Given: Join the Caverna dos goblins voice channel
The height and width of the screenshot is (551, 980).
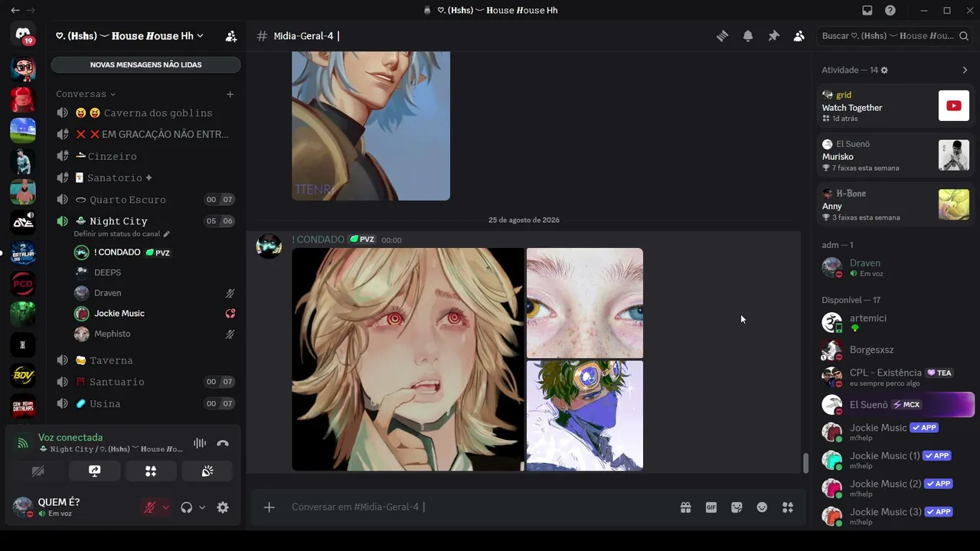Looking at the screenshot, I should [145, 113].
